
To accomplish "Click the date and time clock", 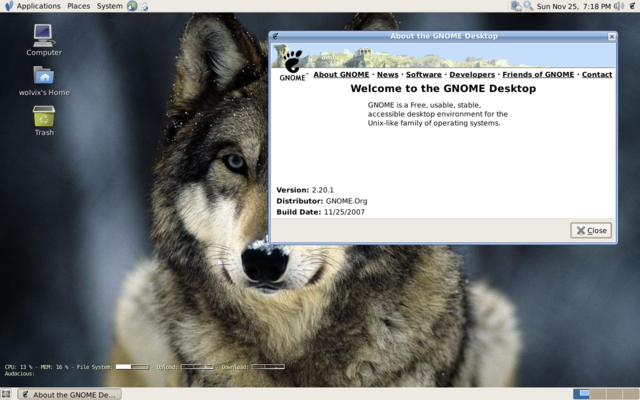I will pos(573,6).
